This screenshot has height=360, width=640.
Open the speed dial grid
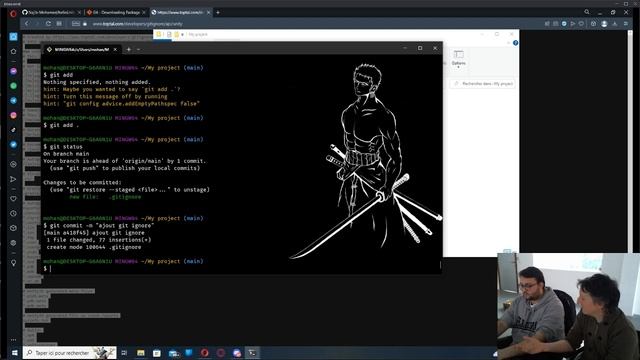point(59,24)
